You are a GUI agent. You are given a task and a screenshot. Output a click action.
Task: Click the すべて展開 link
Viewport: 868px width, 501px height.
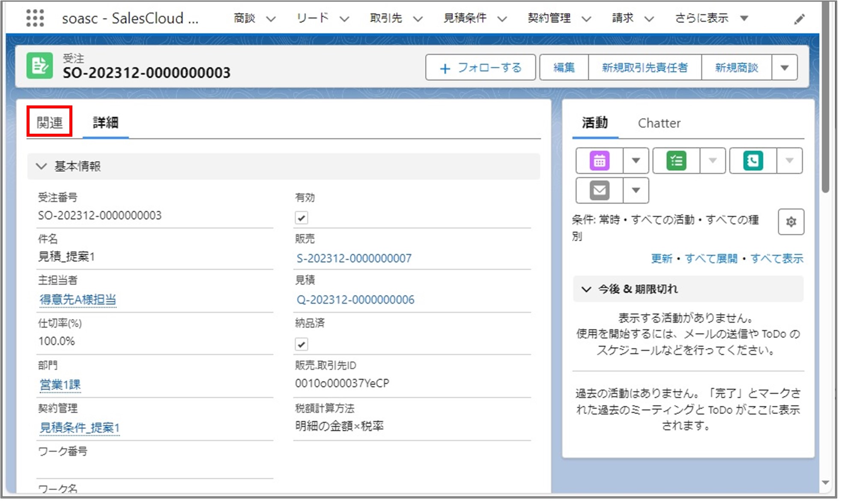(711, 258)
